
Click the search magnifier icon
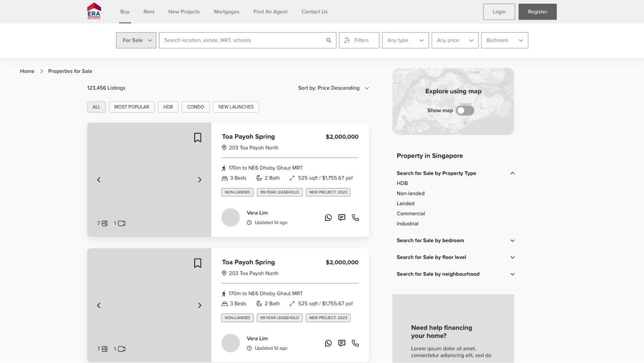(328, 40)
